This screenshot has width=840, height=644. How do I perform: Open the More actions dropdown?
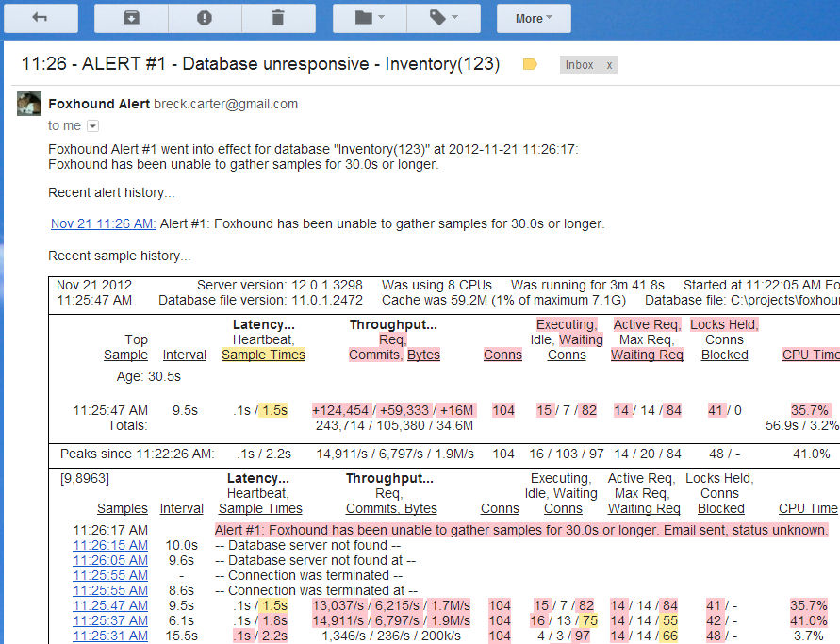click(534, 18)
